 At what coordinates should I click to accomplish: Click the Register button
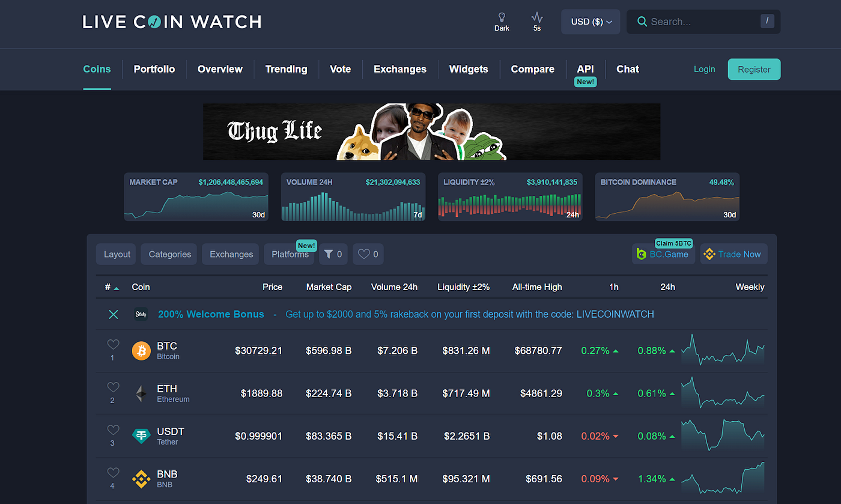click(754, 69)
